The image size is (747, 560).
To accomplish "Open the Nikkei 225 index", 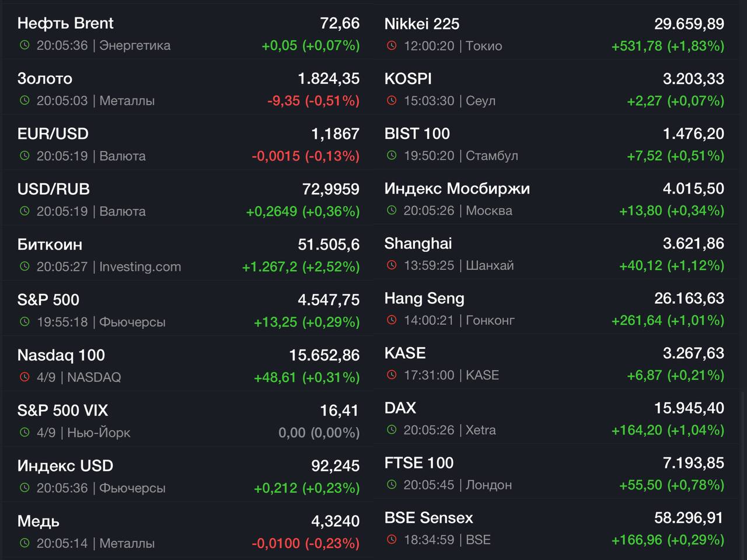I will pyautogui.click(x=422, y=24).
